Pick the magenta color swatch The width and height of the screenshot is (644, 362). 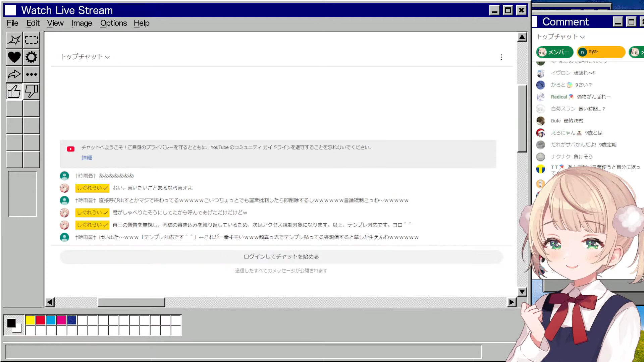pyautogui.click(x=61, y=320)
